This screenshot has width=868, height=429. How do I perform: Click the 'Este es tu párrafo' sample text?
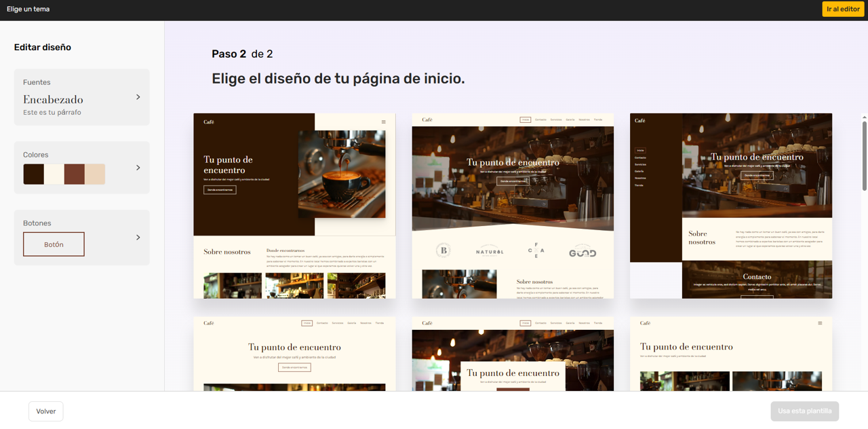click(52, 113)
